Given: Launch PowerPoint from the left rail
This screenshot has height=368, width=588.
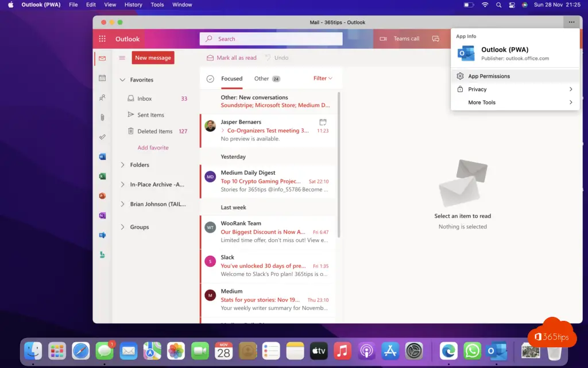Looking at the screenshot, I should [102, 195].
